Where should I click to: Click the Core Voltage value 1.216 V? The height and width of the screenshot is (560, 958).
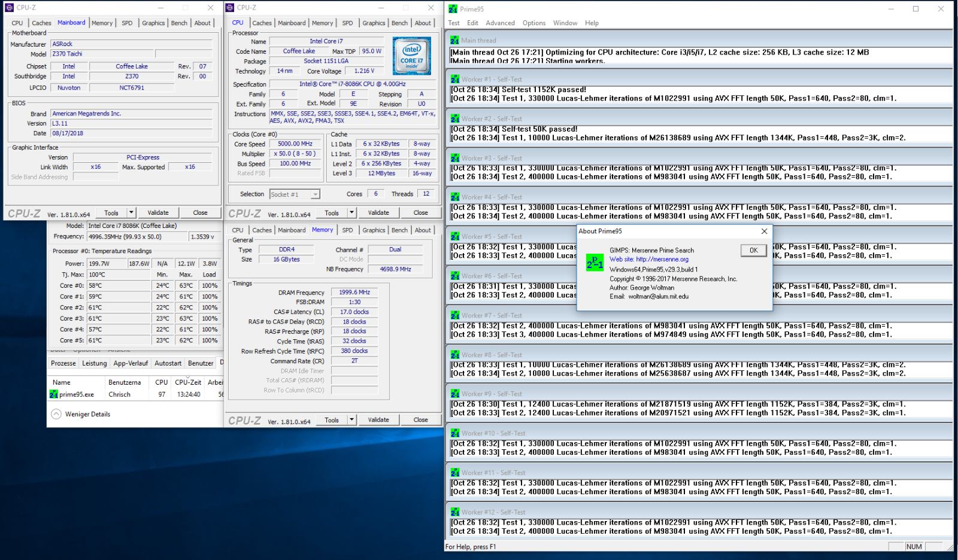click(x=364, y=71)
